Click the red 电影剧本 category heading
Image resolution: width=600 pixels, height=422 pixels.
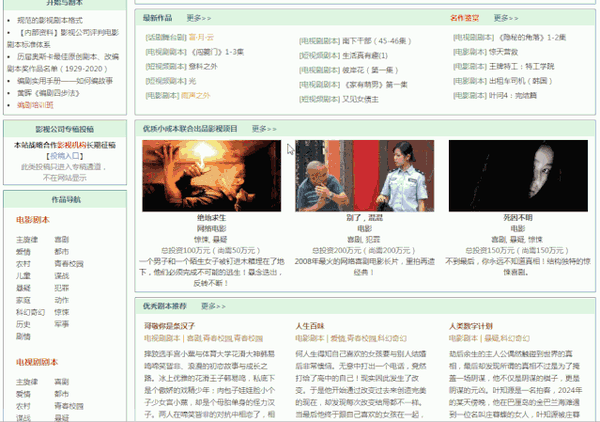pyautogui.click(x=33, y=220)
